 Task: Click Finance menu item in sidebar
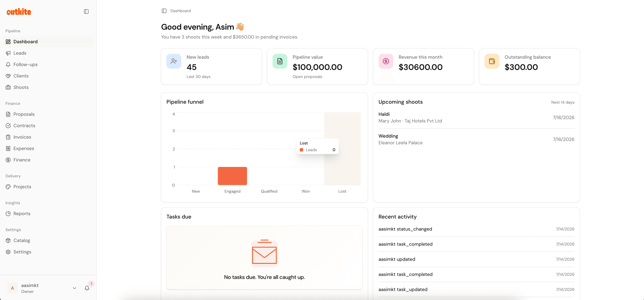pyautogui.click(x=48, y=160)
